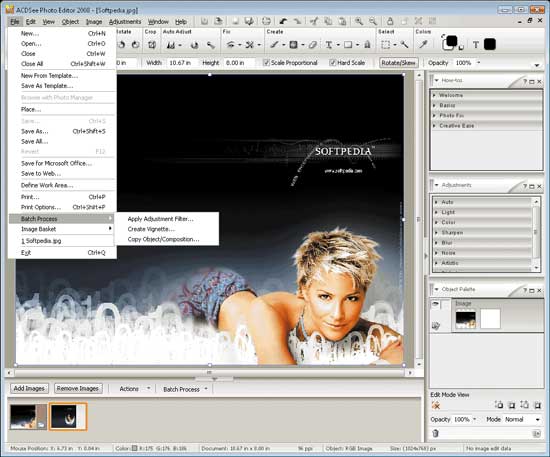Image resolution: width=550 pixels, height=457 pixels.
Task: Click the black foreground color swatch
Action: point(451,42)
